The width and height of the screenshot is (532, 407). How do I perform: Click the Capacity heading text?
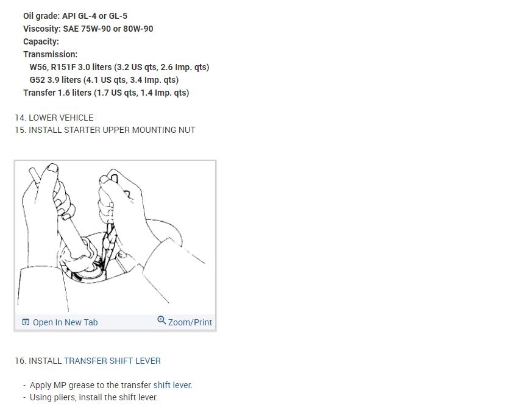click(41, 41)
